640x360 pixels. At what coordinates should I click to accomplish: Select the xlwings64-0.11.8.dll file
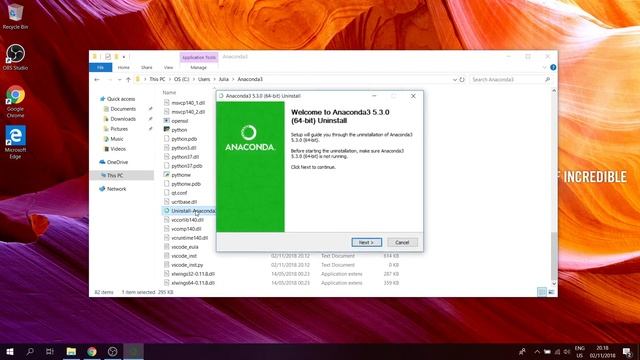click(193, 283)
